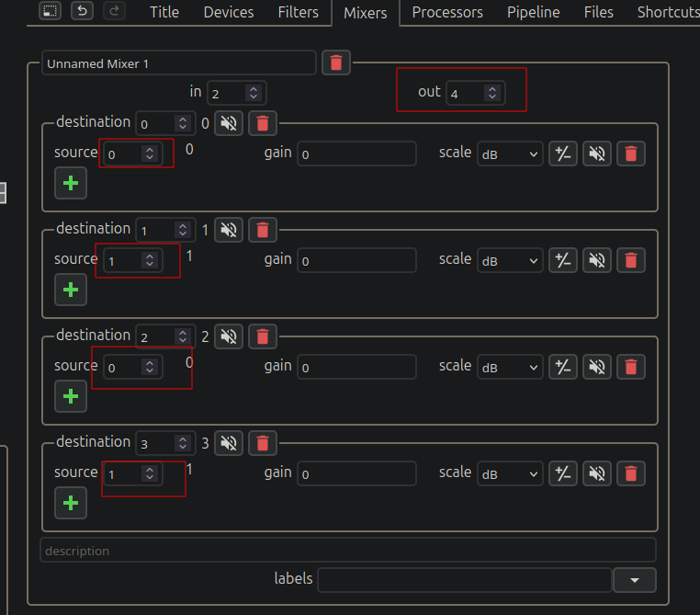
Task: Increase the out channel count
Action: (x=492, y=89)
